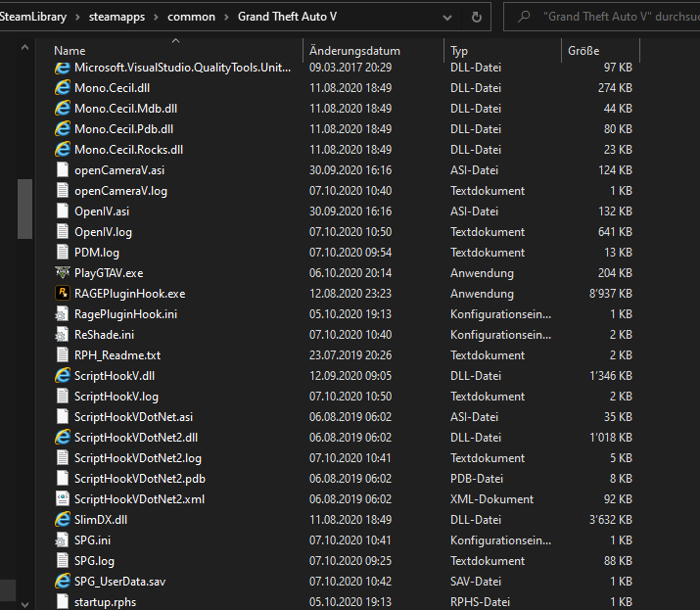This screenshot has width=700, height=610.
Task: Sort files by the Typ column
Action: pyautogui.click(x=459, y=50)
